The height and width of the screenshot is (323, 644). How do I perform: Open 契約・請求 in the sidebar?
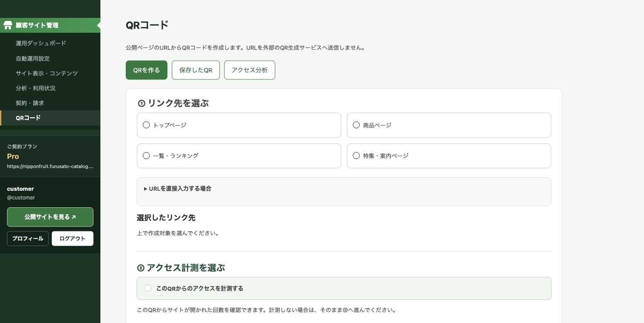pos(50,103)
